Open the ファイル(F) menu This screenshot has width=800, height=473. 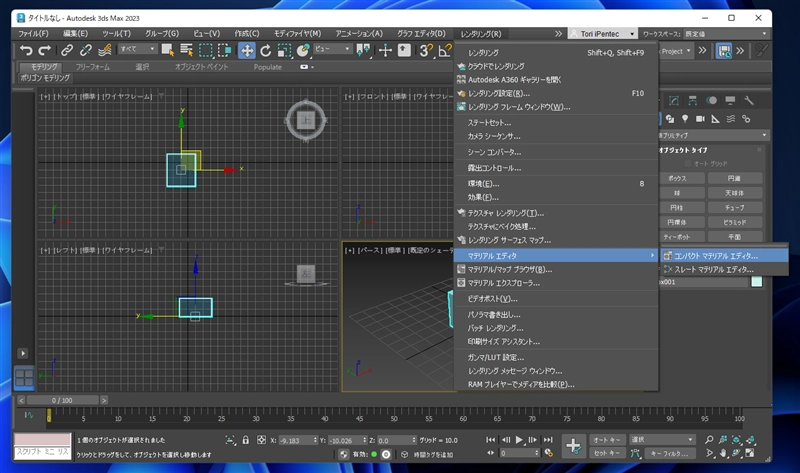click(x=33, y=34)
